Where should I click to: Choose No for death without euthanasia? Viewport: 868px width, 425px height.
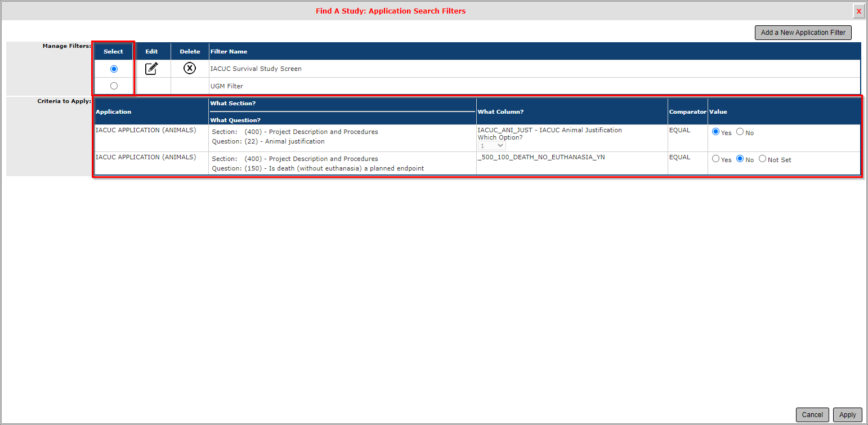740,159
